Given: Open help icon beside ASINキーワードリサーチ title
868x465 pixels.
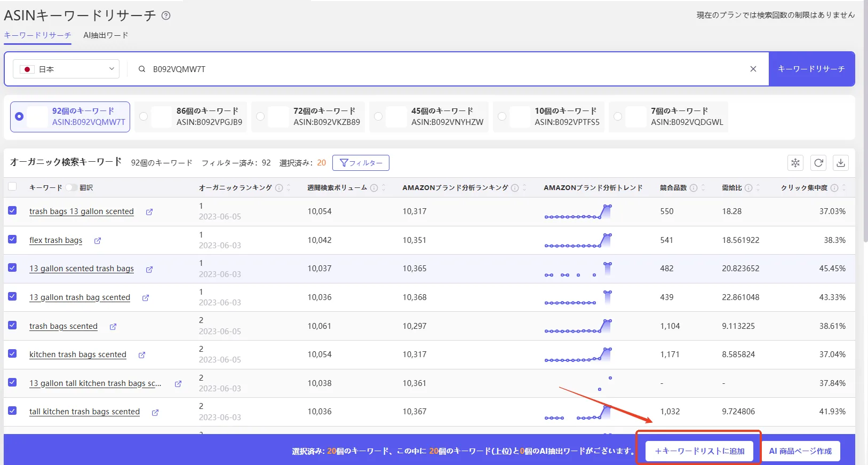Looking at the screenshot, I should point(166,15).
